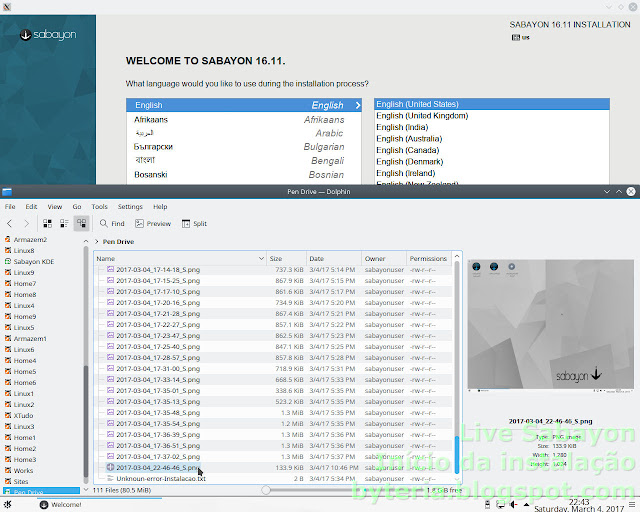
Task: Sort files by Size column
Action: (x=286, y=258)
